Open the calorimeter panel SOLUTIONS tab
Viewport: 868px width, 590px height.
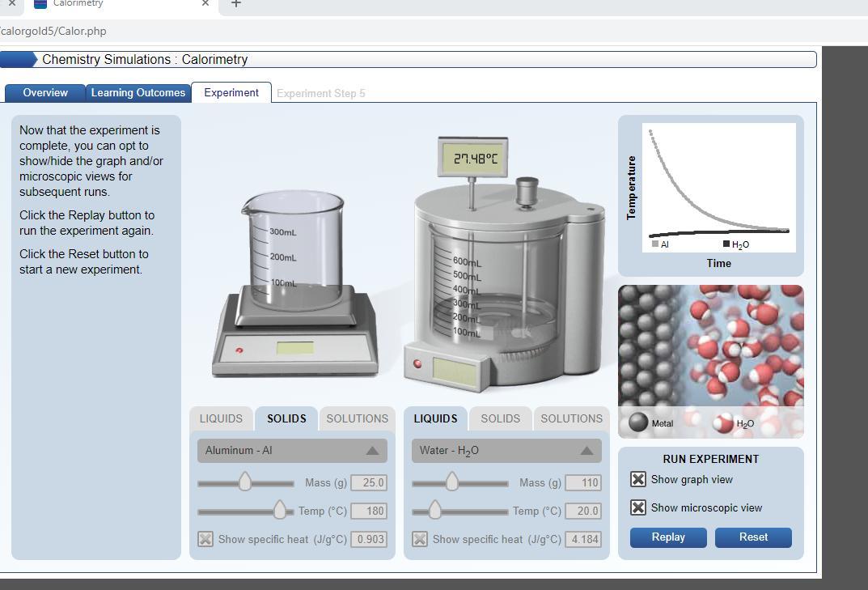coord(571,418)
